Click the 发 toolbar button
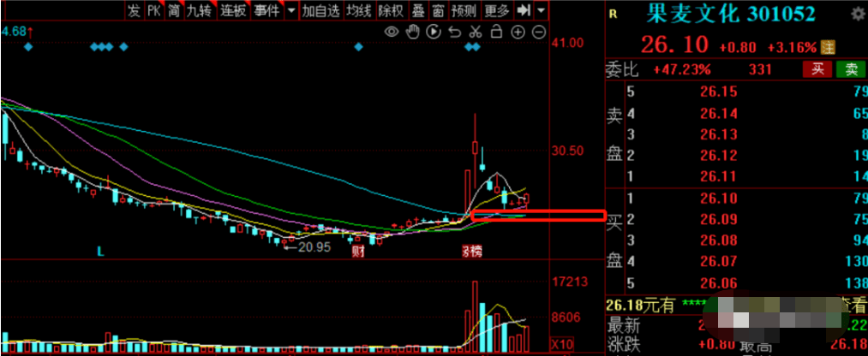The image size is (868, 356). coord(134,10)
